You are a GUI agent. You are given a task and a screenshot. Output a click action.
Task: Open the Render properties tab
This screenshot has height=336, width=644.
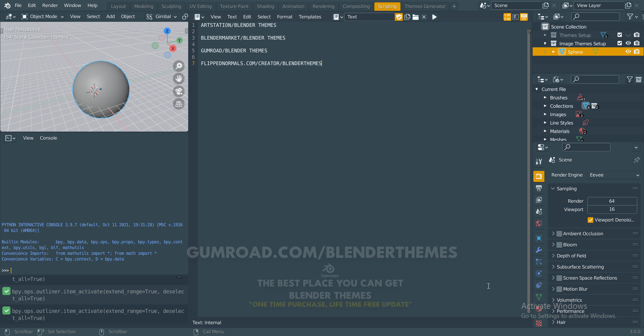point(539,176)
